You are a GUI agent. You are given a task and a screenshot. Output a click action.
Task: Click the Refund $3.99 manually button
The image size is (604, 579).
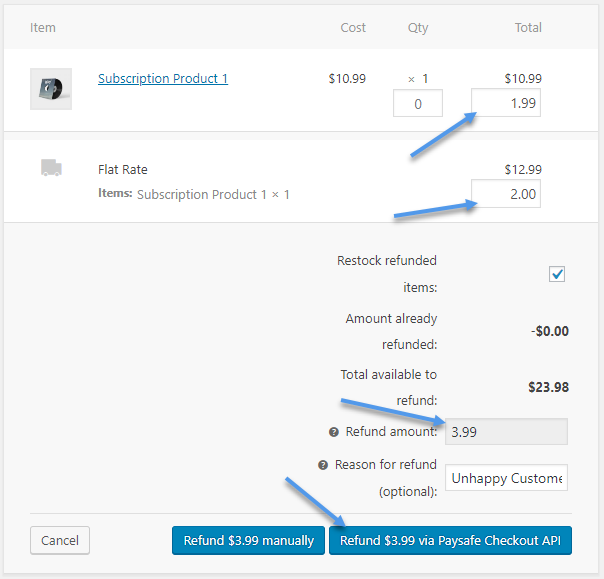[249, 541]
